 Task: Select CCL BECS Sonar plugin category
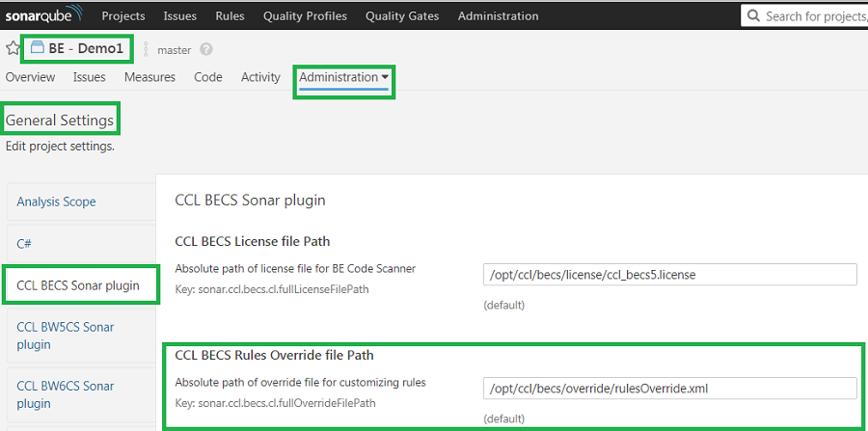81,285
